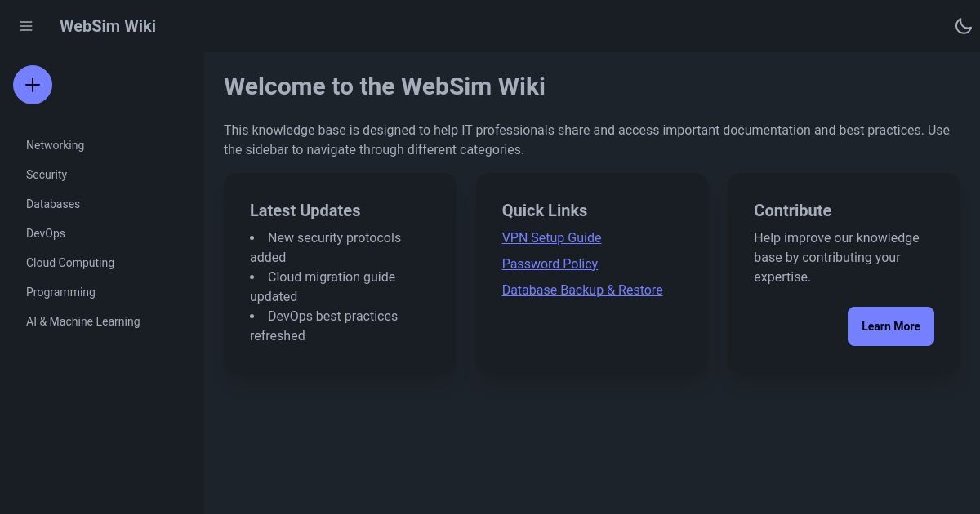Select the Cloud Computing category
The height and width of the screenshot is (514, 980).
70,263
